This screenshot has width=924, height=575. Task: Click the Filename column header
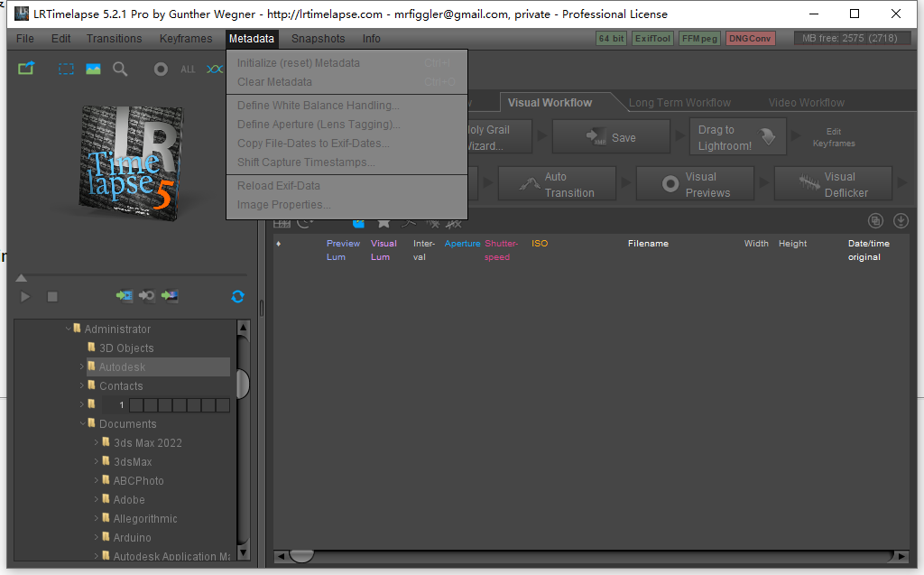648,244
